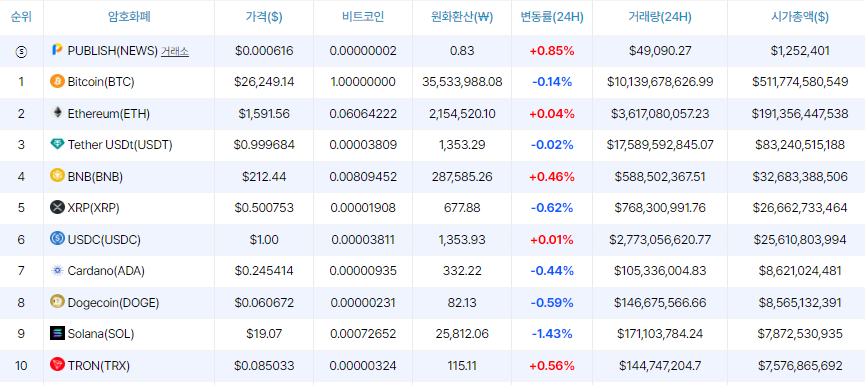The image size is (865, 385).
Task: Click the Dogecoin coin icon
Action: tap(57, 302)
